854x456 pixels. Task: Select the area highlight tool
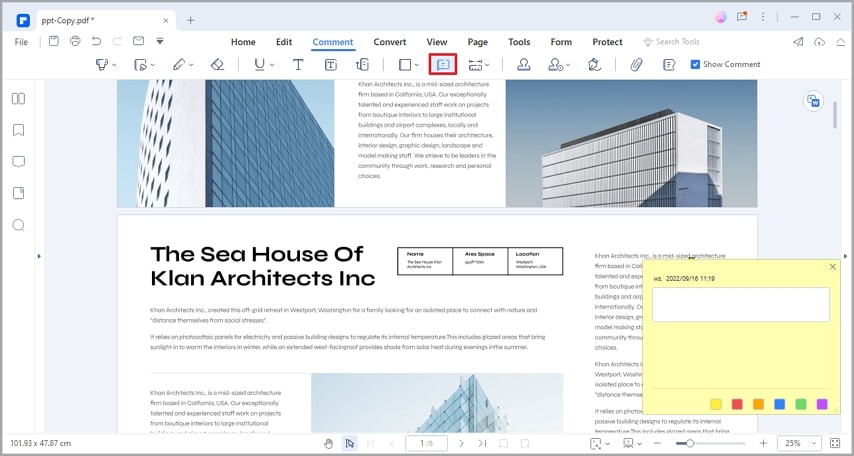(x=140, y=65)
